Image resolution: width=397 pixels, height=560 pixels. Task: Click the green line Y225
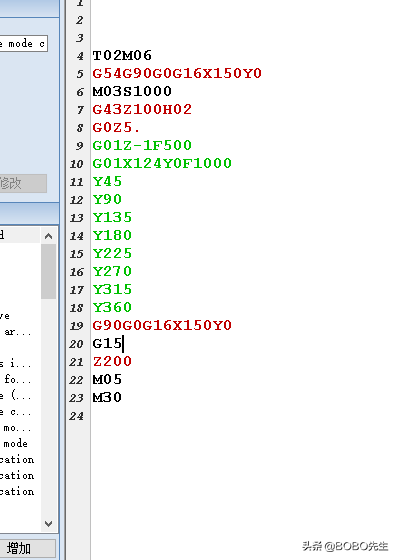click(x=112, y=254)
